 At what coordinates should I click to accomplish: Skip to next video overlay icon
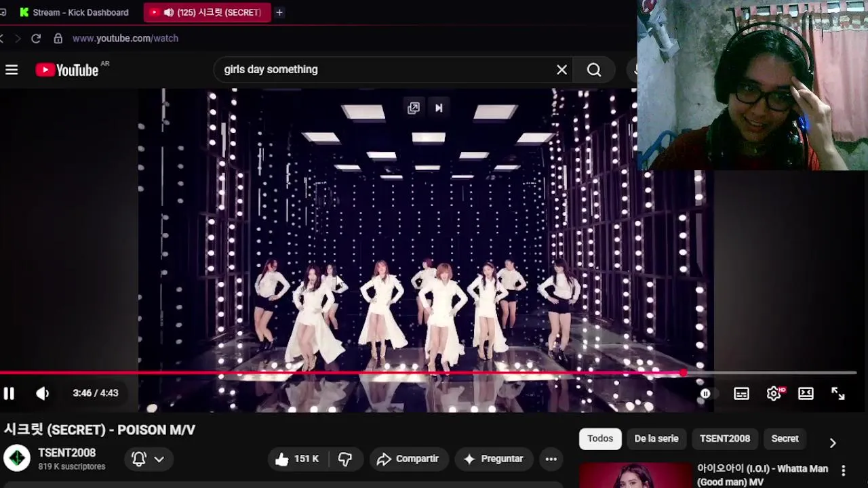point(439,108)
